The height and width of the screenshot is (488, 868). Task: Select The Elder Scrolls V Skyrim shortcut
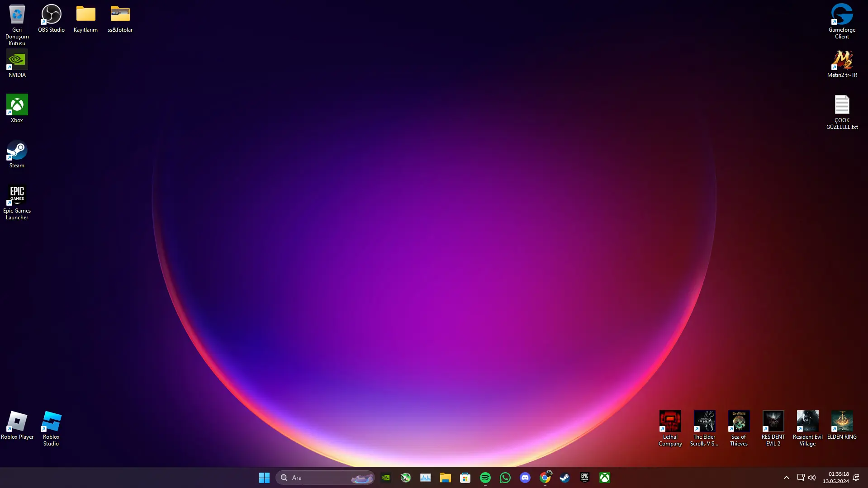point(704,428)
